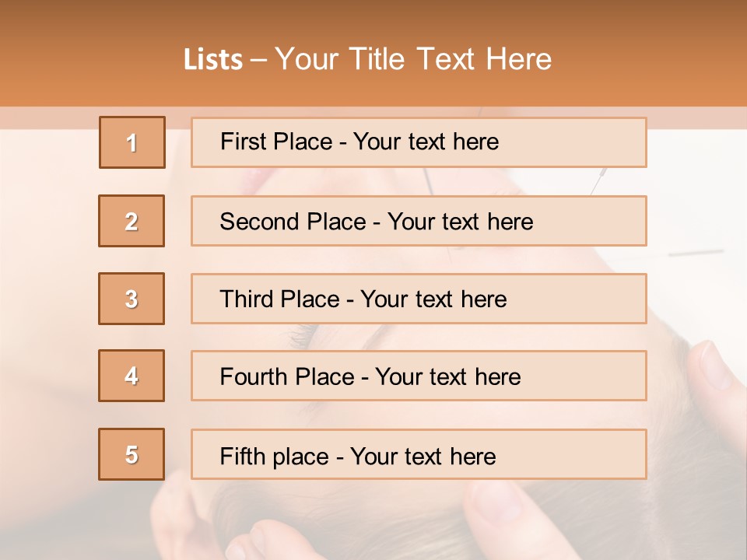Click the number 1 box
The image size is (747, 560).
(x=132, y=142)
